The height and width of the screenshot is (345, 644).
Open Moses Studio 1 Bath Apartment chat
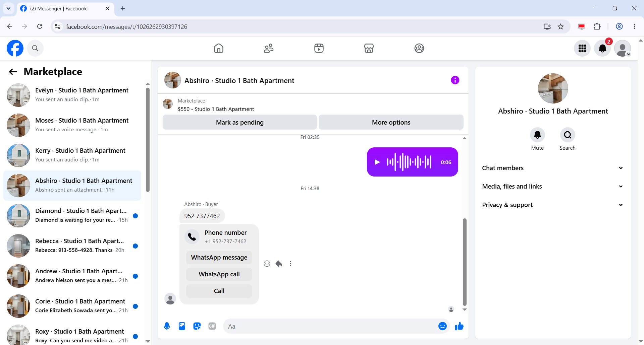point(72,125)
